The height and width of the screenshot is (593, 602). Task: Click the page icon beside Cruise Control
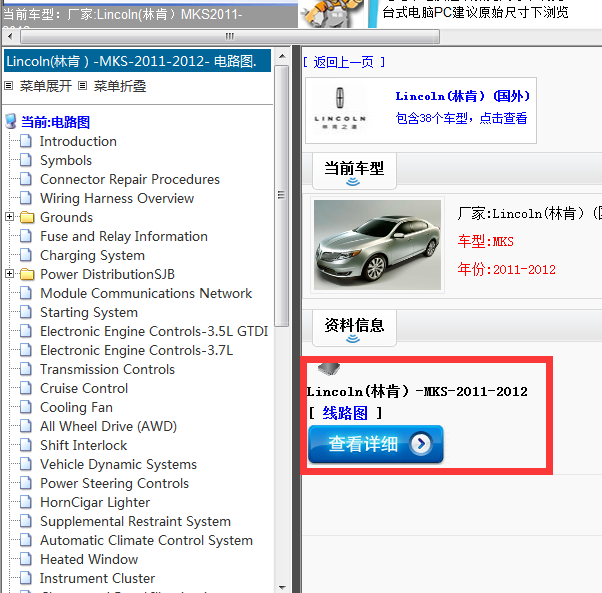pyautogui.click(x=26, y=388)
